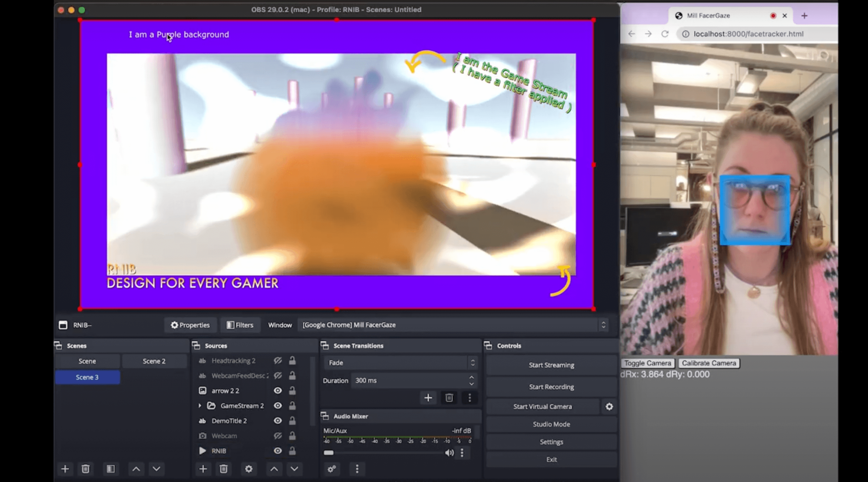Select Scene in the Scenes list
Viewport: 868px width, 482px height.
[87, 361]
